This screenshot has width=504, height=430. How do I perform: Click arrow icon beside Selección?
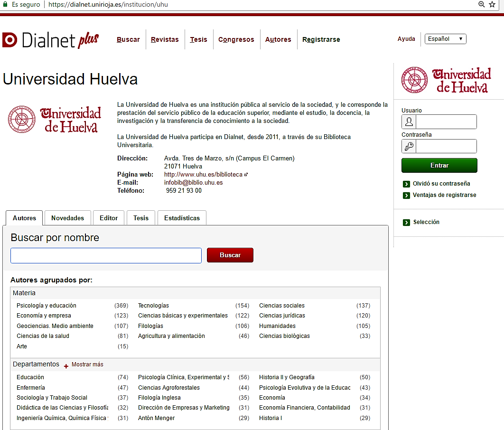[406, 222]
